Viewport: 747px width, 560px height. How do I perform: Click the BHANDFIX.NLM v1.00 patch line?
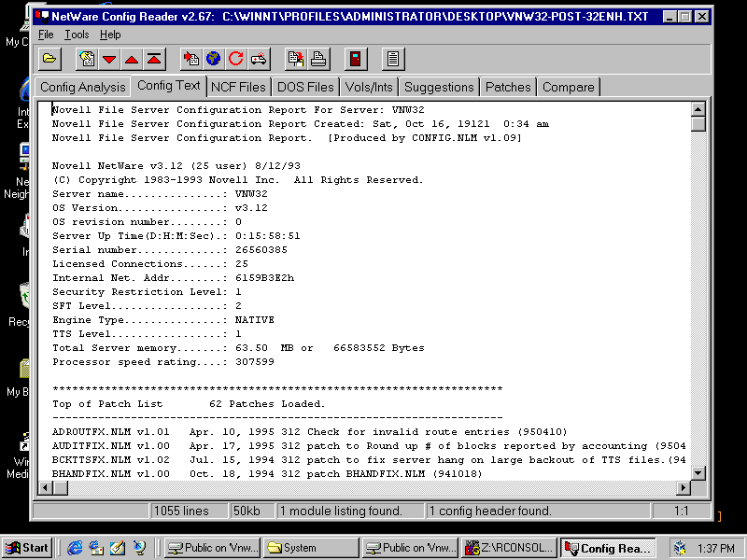coord(267,474)
